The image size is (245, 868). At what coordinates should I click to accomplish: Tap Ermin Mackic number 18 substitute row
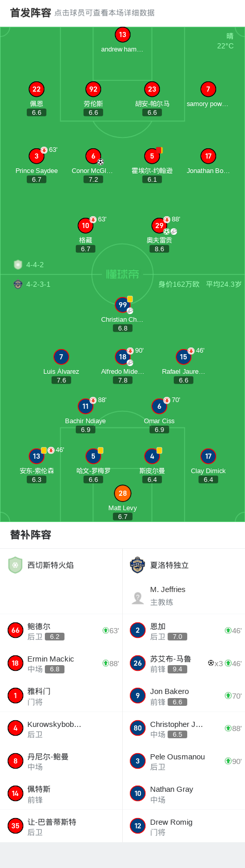pos(61,663)
